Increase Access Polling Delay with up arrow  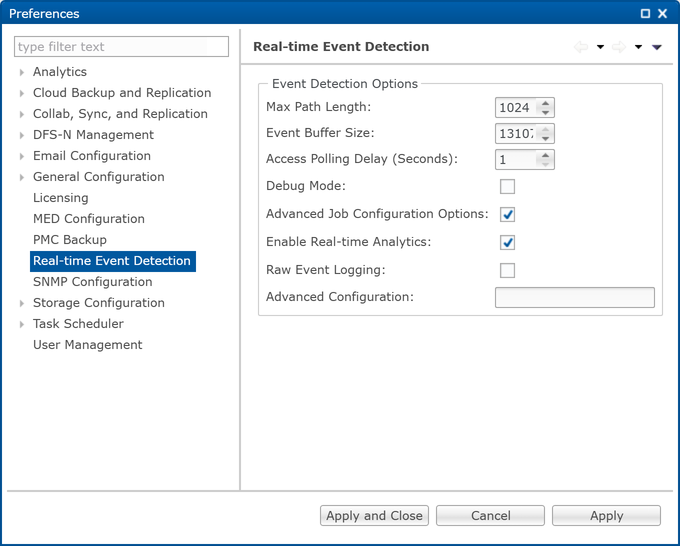coord(546,155)
